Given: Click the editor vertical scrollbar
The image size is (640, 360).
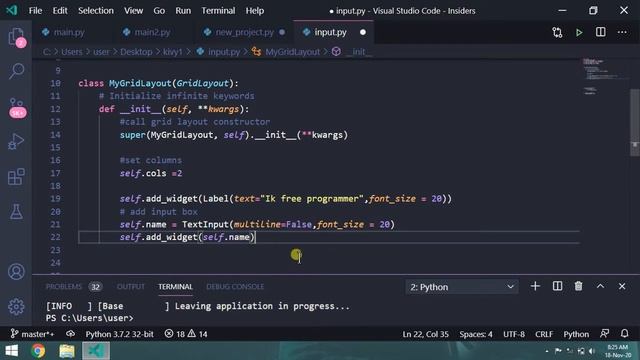Looking at the screenshot, I should pos(634,122).
